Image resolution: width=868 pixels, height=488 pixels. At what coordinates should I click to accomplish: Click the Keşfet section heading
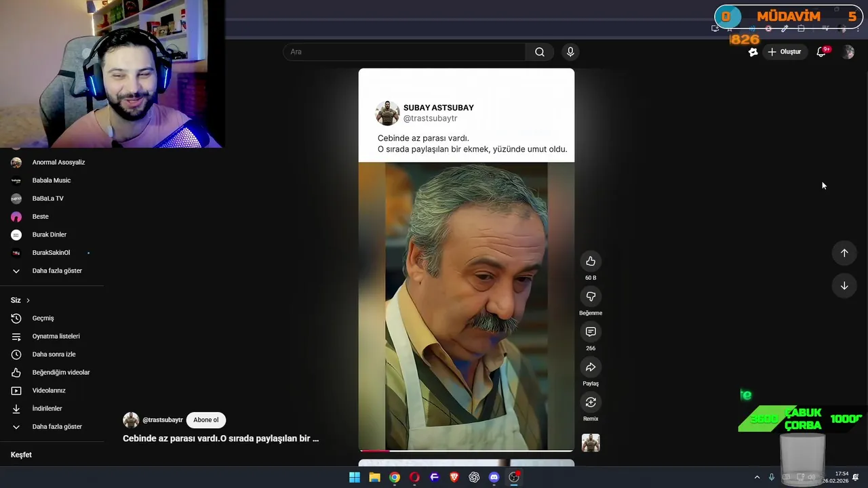coord(21,455)
